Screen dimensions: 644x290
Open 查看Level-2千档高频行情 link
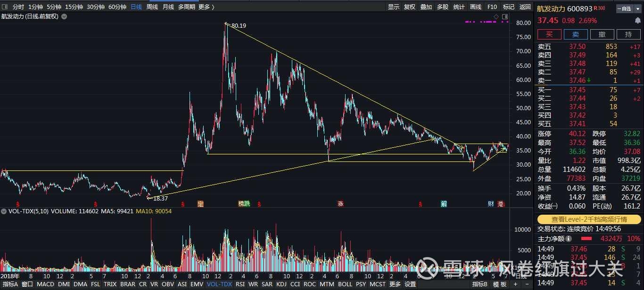pyautogui.click(x=589, y=219)
